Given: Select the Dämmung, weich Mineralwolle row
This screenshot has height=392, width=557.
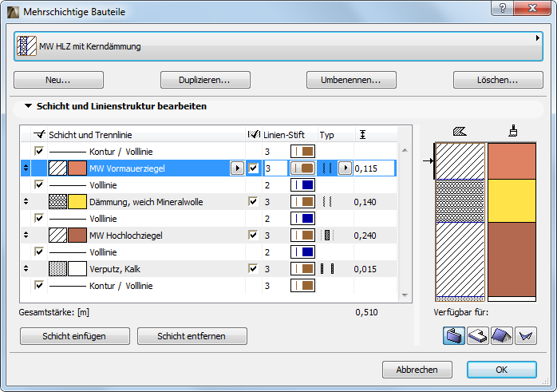Looking at the screenshot, I should (x=209, y=202).
